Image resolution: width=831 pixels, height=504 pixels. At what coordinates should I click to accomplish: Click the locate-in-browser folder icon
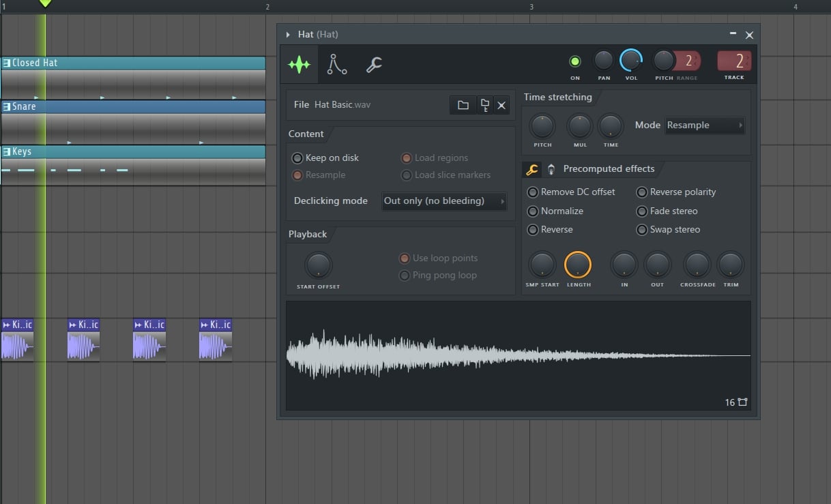484,105
